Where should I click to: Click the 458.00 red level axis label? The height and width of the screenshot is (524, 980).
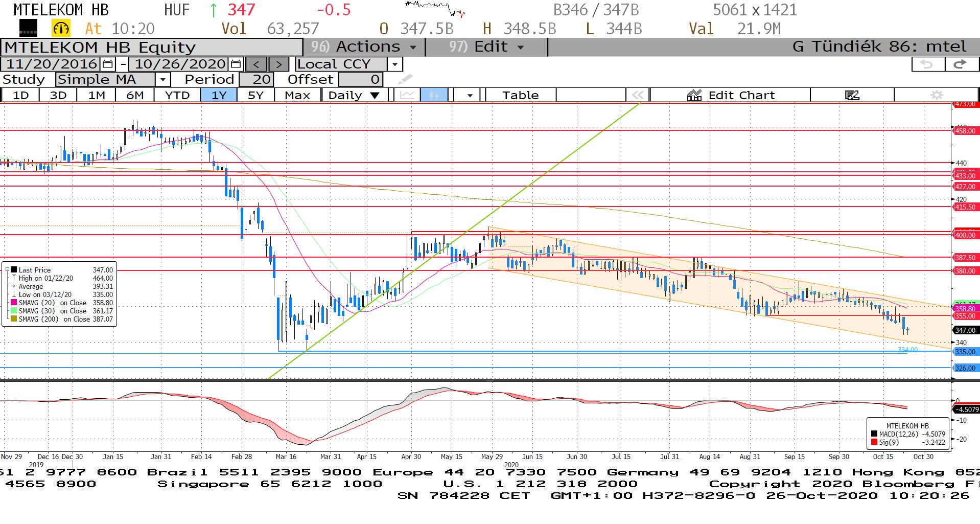point(965,131)
